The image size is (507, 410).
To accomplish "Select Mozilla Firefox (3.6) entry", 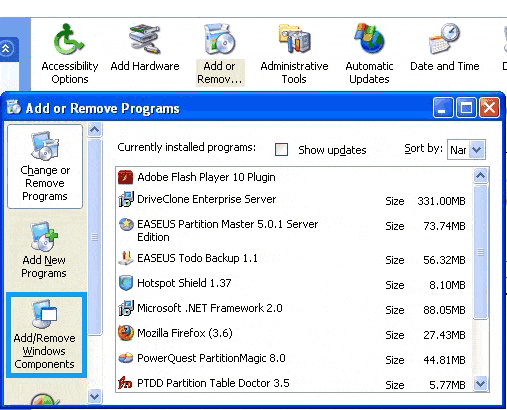I will tap(294, 333).
